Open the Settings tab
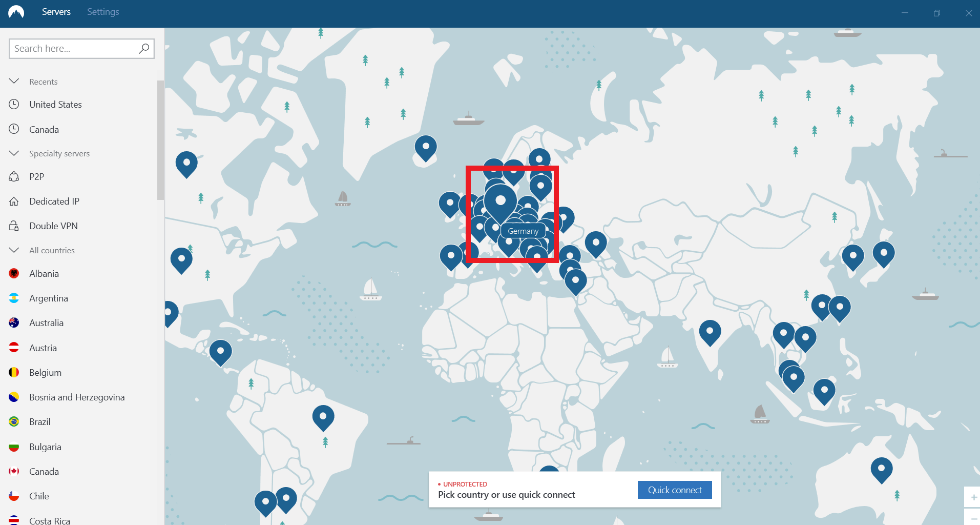Image resolution: width=980 pixels, height=525 pixels. (103, 12)
